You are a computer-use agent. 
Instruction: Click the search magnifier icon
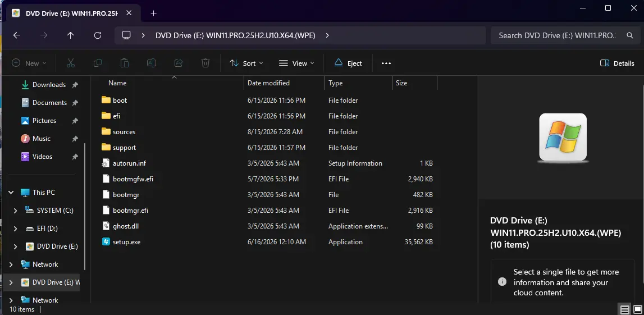pos(629,35)
